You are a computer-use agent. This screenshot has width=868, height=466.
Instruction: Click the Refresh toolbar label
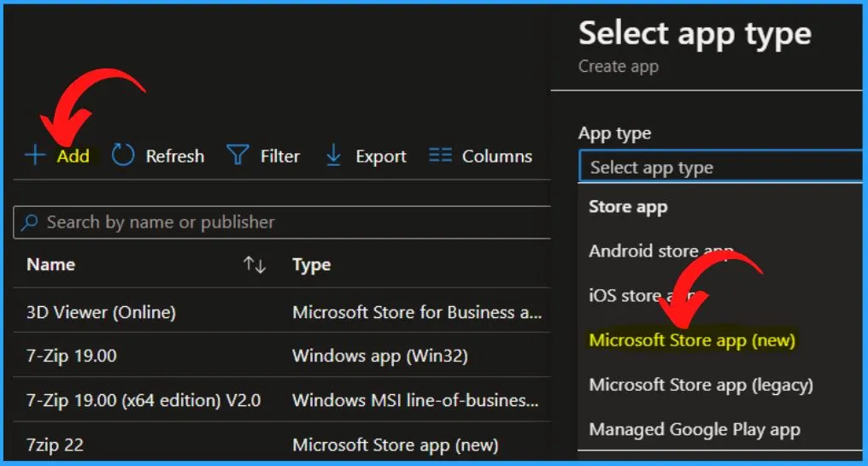click(x=175, y=156)
